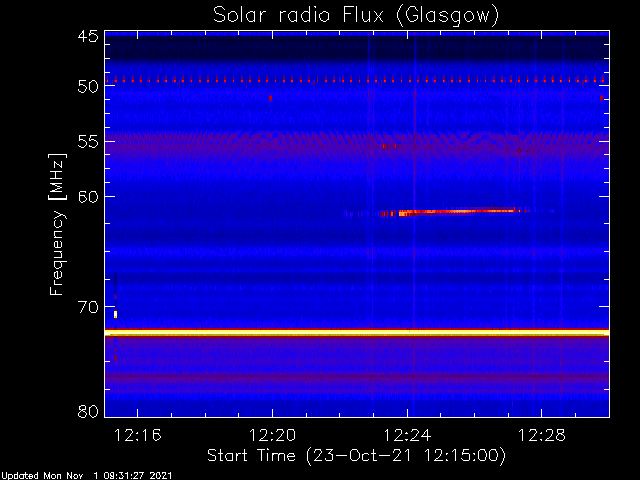The height and width of the screenshot is (480, 640).
Task: Click the 'Updated Mon Nov 1 09:31:27 2021' timestamp
Action: coord(86,475)
